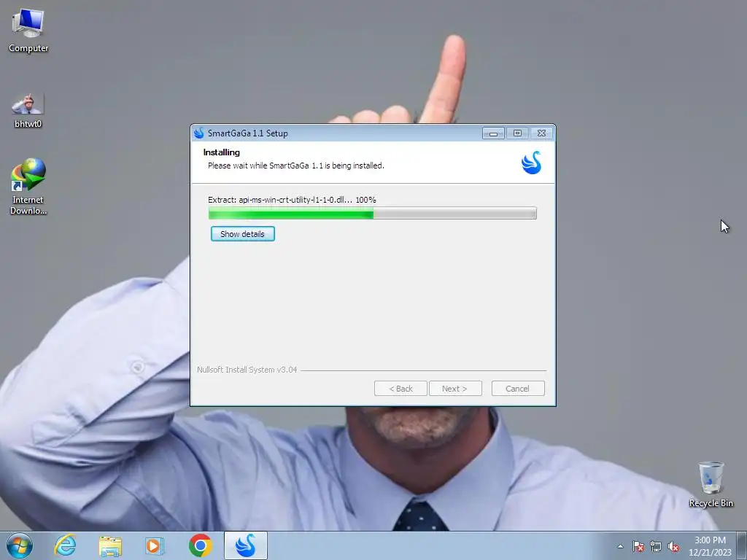Viewport: 747px width, 560px height.
Task: Open the Computer desktop icon
Action: [x=28, y=31]
